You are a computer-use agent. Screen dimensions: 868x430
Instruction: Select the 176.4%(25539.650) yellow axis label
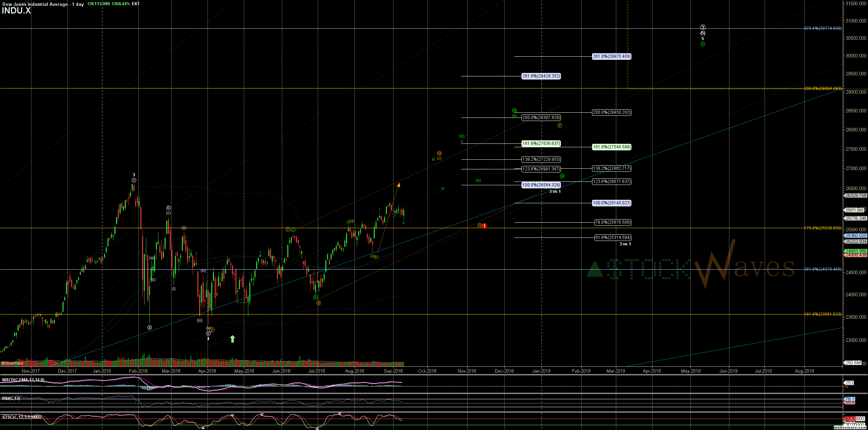pyautogui.click(x=823, y=228)
